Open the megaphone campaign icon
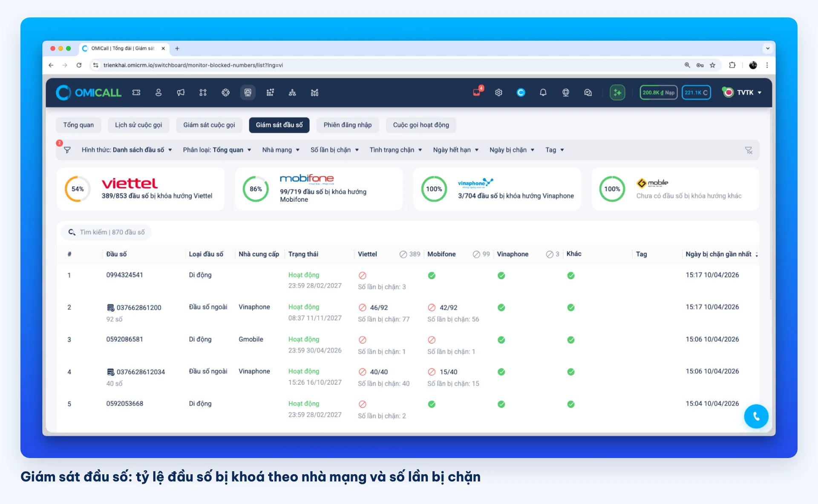This screenshot has height=504, width=818. [181, 92]
